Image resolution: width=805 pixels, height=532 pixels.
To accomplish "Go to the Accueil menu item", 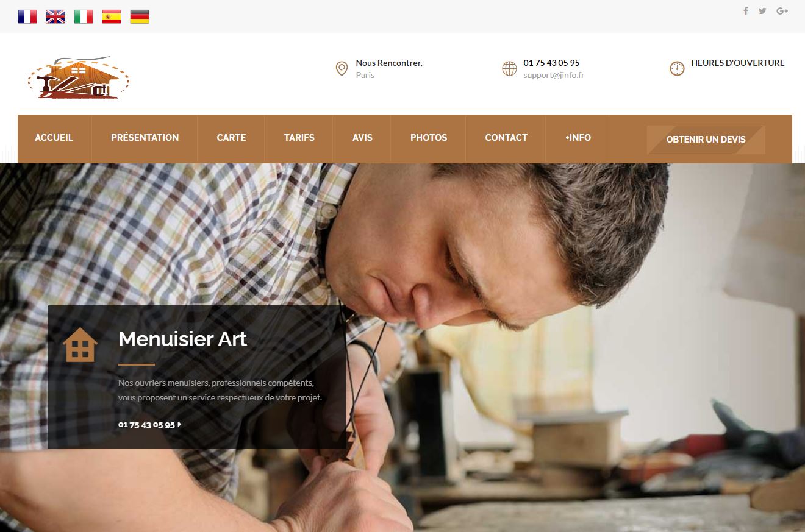I will click(x=54, y=138).
